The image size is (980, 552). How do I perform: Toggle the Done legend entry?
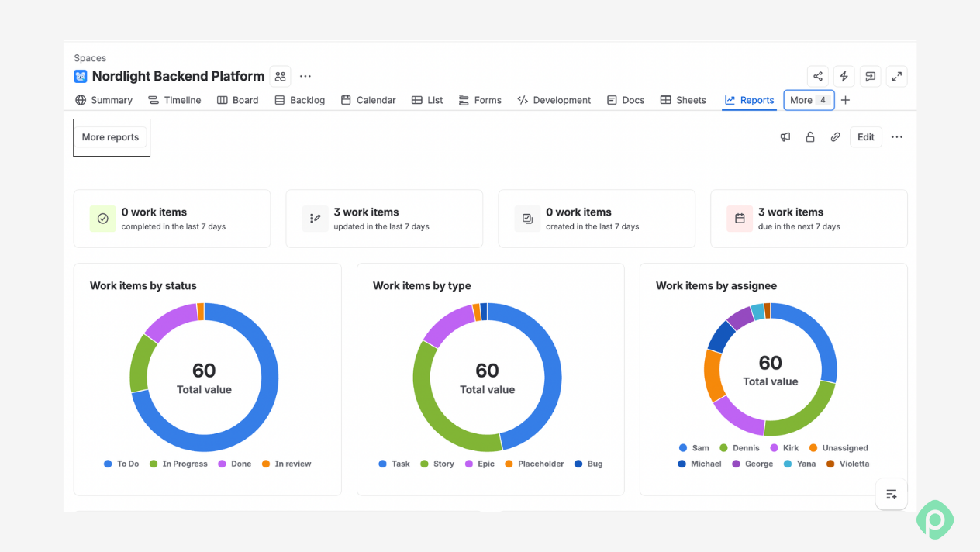[x=235, y=464]
